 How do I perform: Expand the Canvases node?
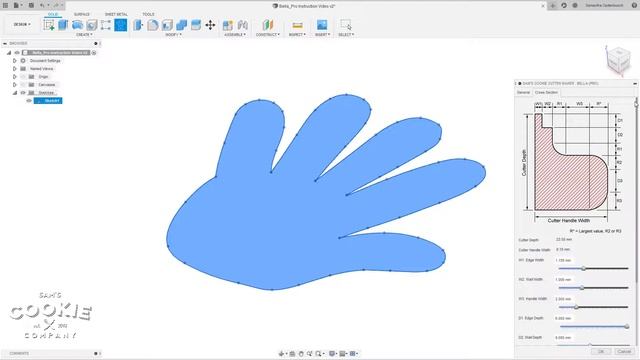click(x=15, y=85)
